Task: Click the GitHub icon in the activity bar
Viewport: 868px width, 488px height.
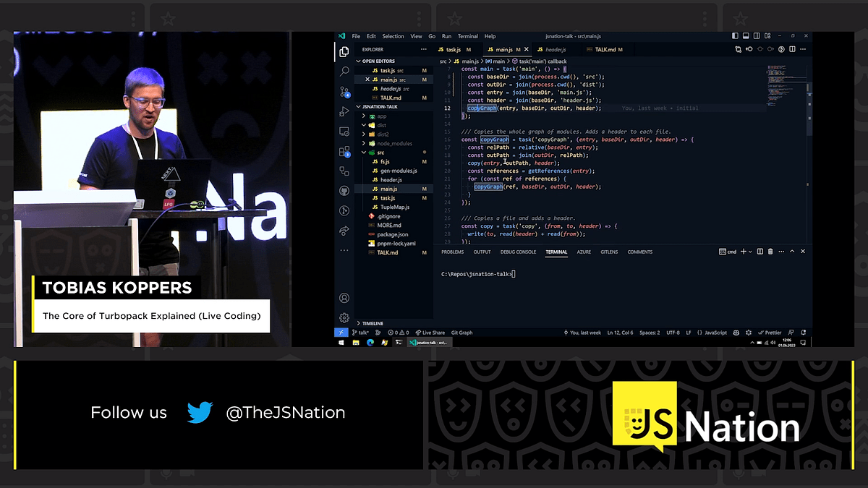Action: pos(344,189)
